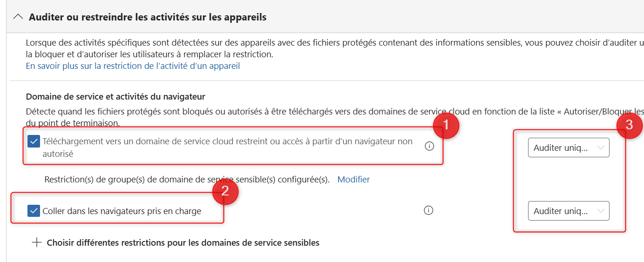Click the red number 3 annotation badge
644x262 pixels.
click(x=629, y=125)
